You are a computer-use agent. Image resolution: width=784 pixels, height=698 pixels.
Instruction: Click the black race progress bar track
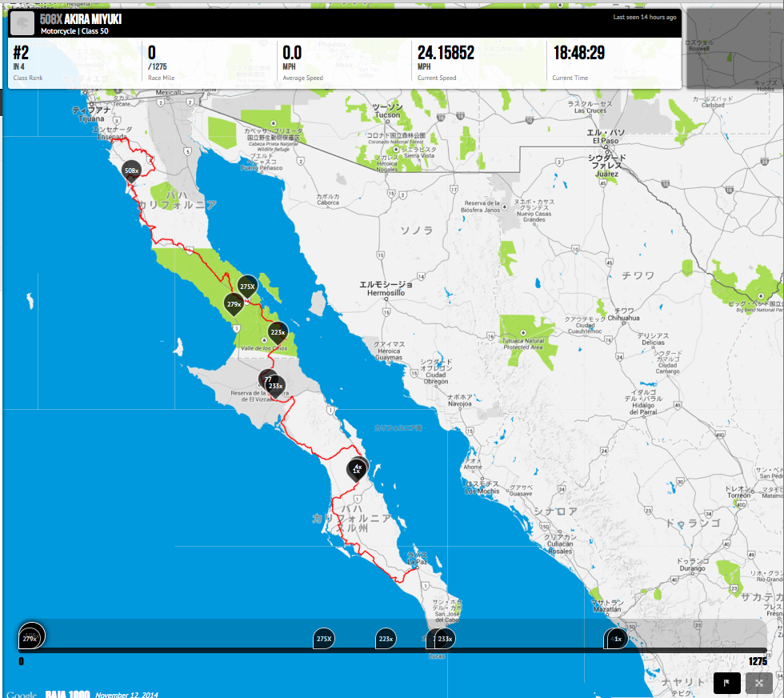point(393,651)
